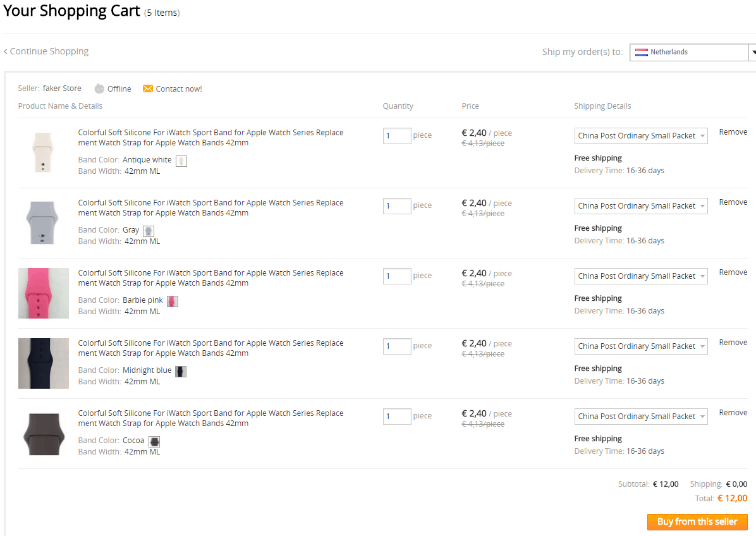Click the Netherlands flag icon

point(642,52)
